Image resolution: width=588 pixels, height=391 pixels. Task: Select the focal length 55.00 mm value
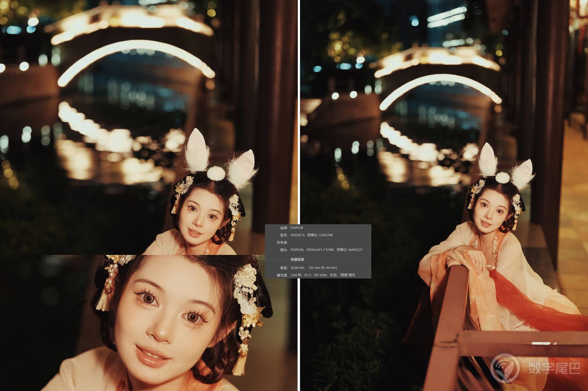coord(297,268)
